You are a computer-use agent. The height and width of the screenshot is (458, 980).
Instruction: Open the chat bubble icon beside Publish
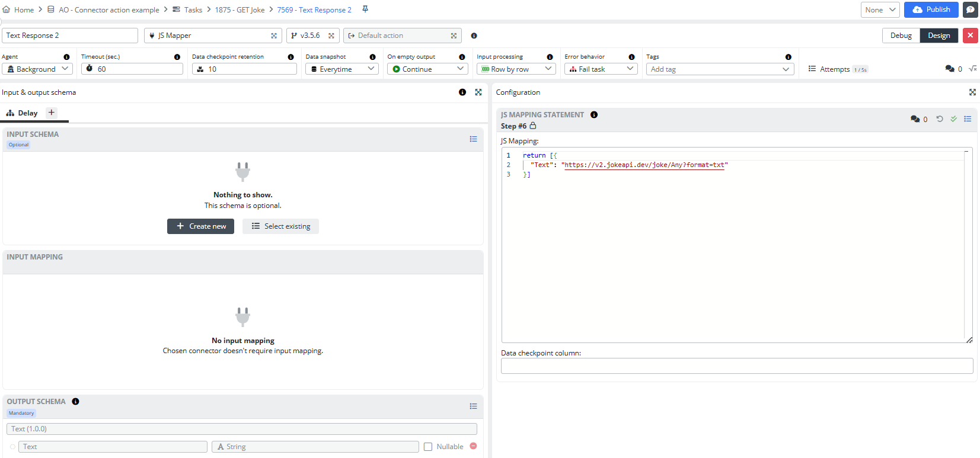pyautogui.click(x=971, y=9)
